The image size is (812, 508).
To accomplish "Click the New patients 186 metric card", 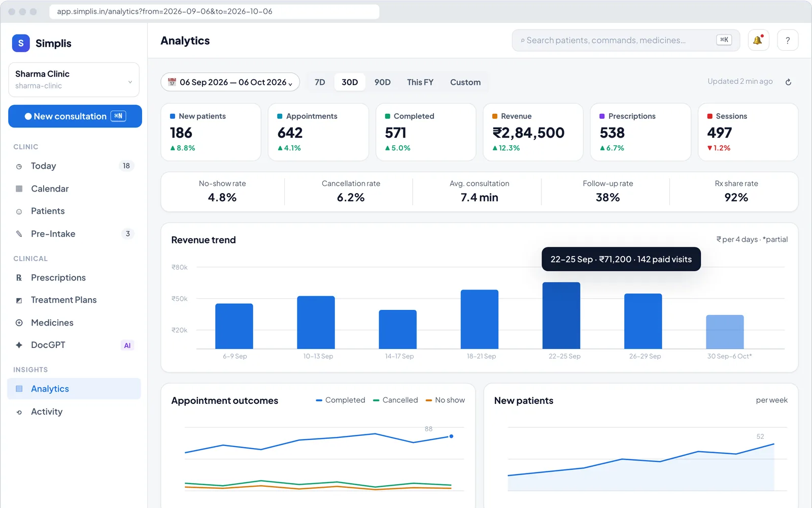I will (x=211, y=132).
